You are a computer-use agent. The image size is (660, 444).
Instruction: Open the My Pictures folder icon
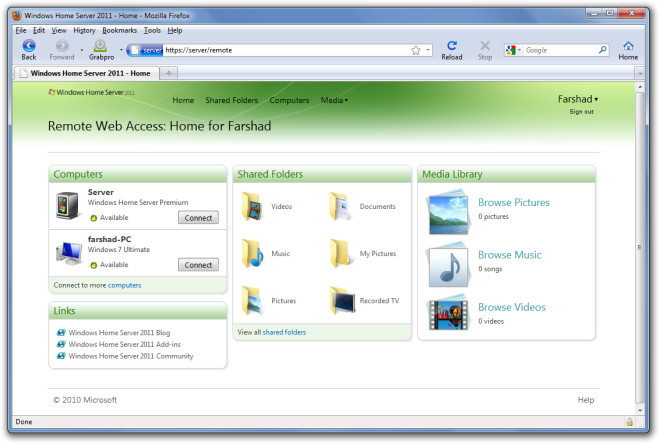pos(340,253)
